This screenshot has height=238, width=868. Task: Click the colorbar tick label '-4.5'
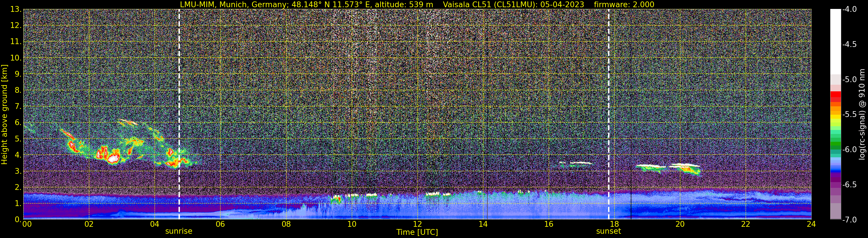(x=849, y=44)
